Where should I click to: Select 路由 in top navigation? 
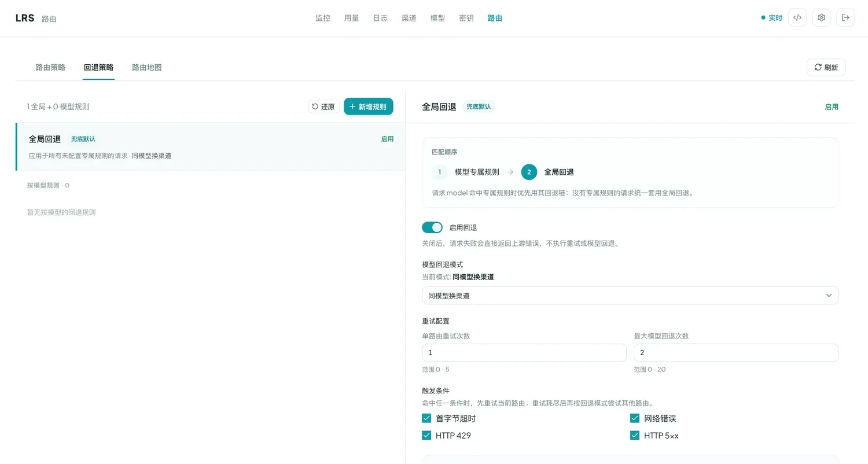coord(495,18)
